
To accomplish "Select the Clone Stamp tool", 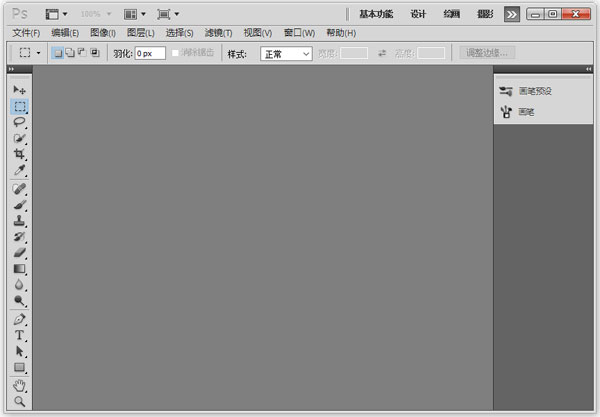I will (x=19, y=220).
